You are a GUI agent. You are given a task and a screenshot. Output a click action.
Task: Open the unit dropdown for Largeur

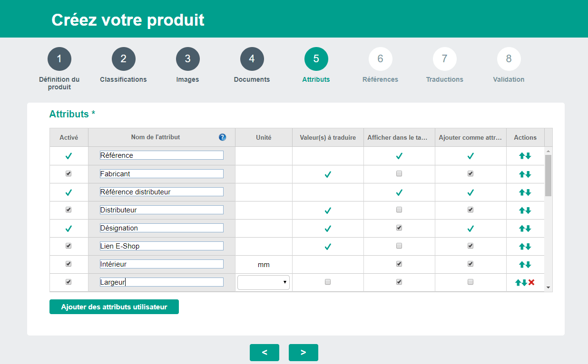tap(263, 282)
